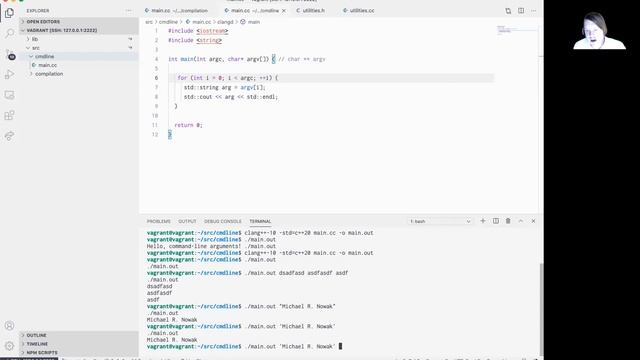Expand the Open Editors section

coord(78,22)
